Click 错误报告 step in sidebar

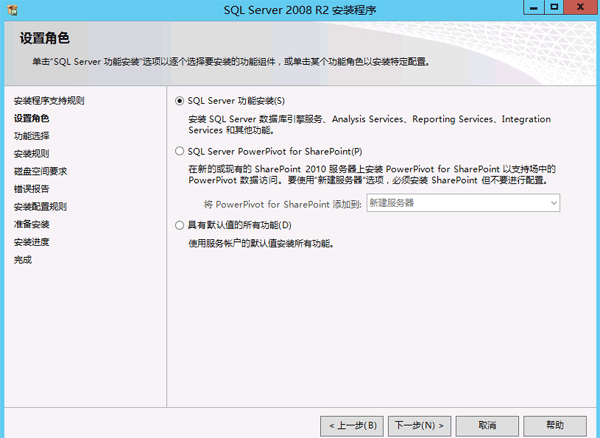[31, 189]
